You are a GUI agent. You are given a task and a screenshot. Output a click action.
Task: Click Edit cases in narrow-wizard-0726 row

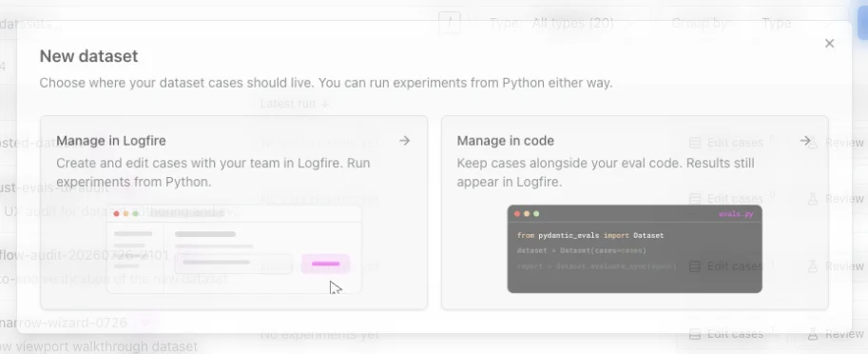coord(727,334)
